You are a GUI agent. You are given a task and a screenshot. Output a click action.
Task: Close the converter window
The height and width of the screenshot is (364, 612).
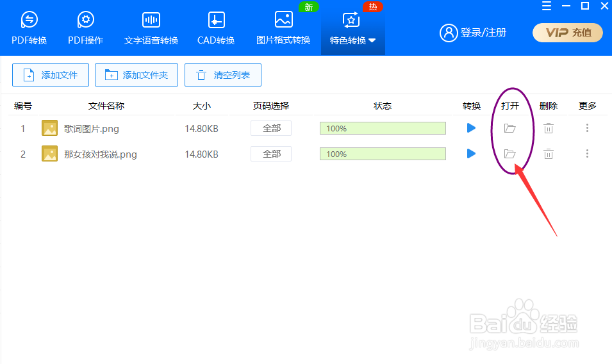coord(604,6)
